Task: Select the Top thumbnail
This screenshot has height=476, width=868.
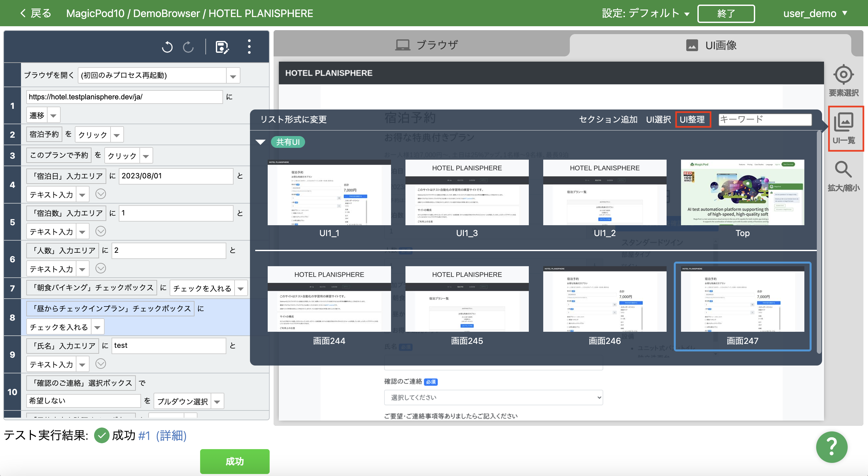Action: [742, 192]
